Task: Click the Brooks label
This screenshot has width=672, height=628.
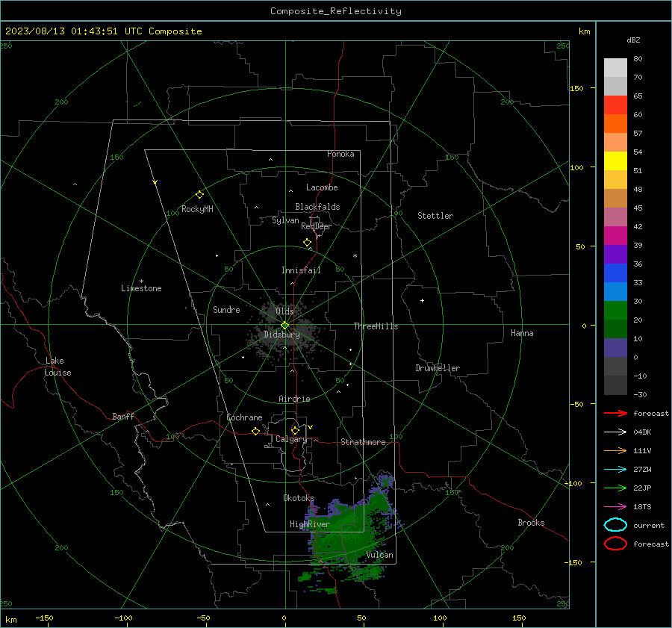Action: [x=531, y=523]
